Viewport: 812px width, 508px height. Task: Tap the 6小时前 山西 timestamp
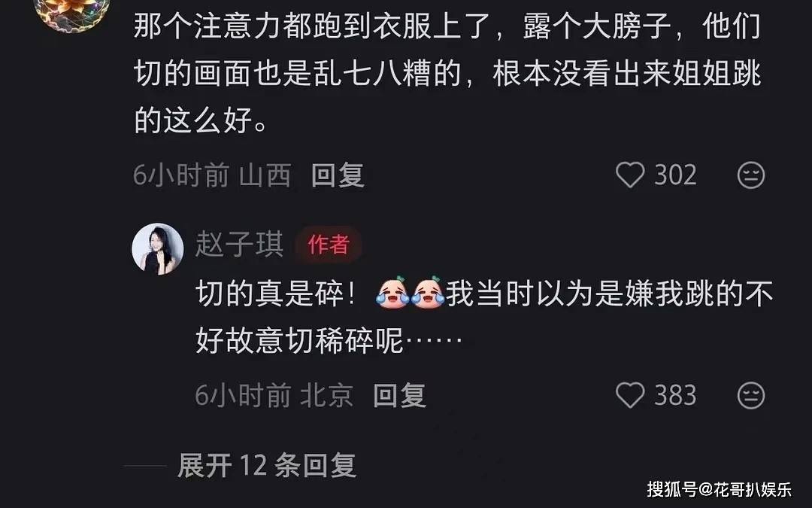(212, 175)
